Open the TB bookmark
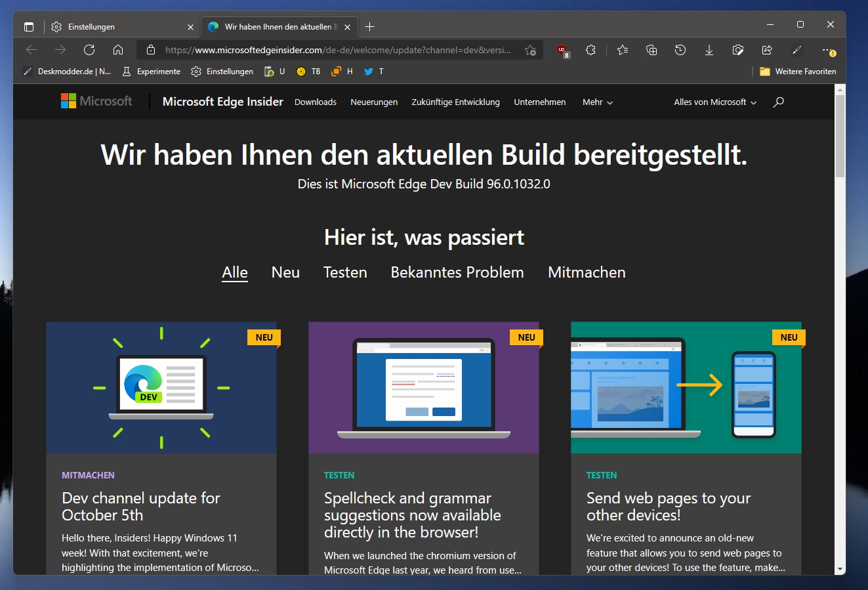The image size is (868, 590). [308, 72]
